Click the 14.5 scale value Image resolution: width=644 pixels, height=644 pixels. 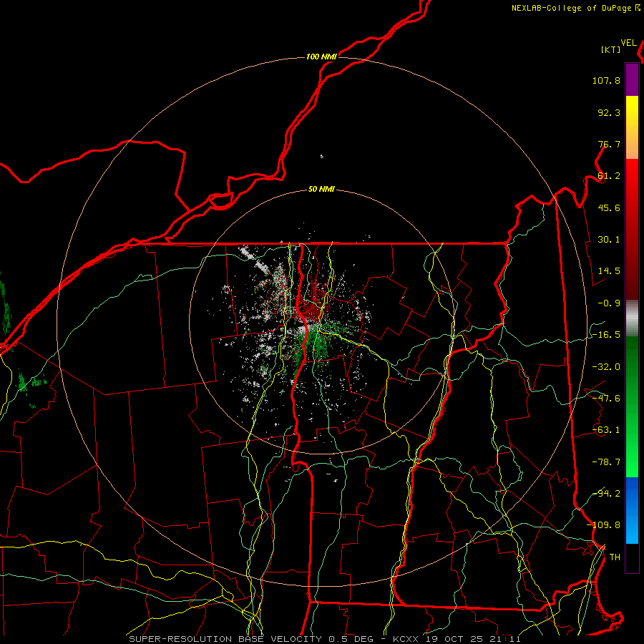pos(609,271)
